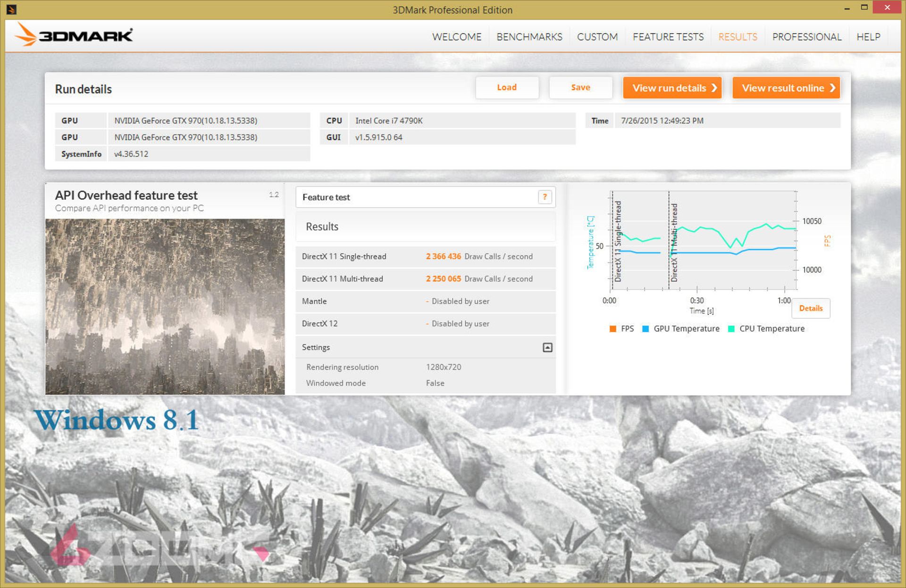Screen dimensions: 906x588
Task: Click View result online button
Action: [786, 88]
